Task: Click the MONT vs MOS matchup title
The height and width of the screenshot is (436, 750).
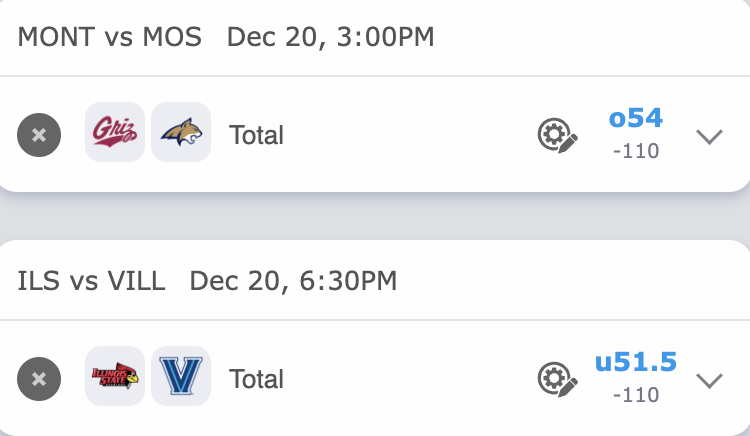Action: [x=110, y=38]
